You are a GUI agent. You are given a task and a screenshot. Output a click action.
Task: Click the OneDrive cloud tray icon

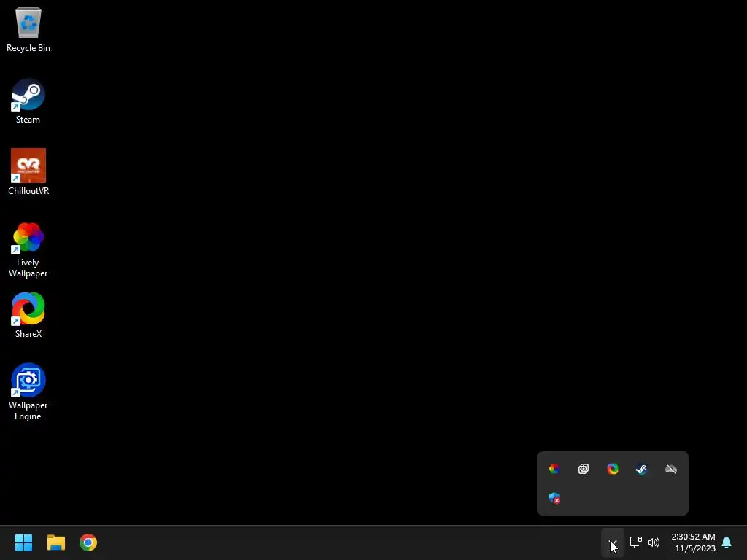pyautogui.click(x=671, y=469)
